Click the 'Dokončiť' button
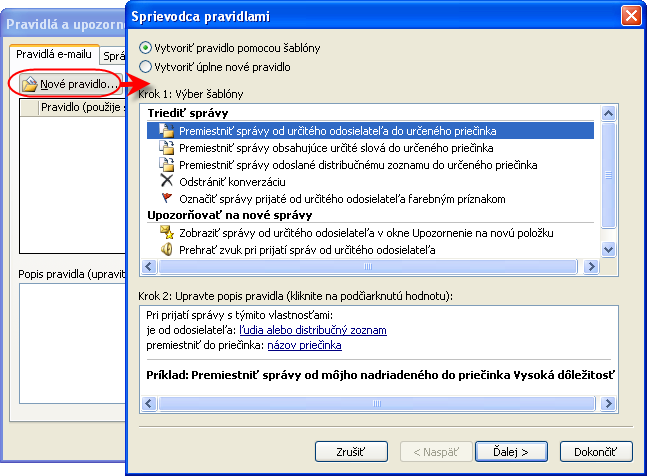The image size is (647, 476). [596, 450]
